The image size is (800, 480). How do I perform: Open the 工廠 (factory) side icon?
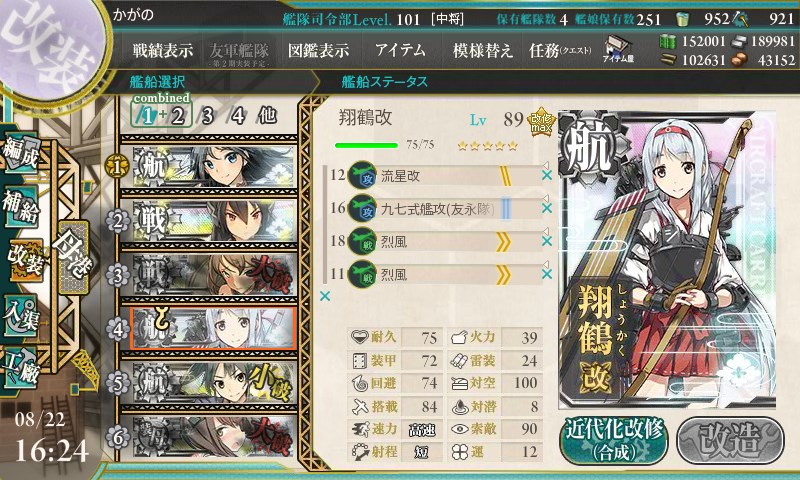[21, 368]
